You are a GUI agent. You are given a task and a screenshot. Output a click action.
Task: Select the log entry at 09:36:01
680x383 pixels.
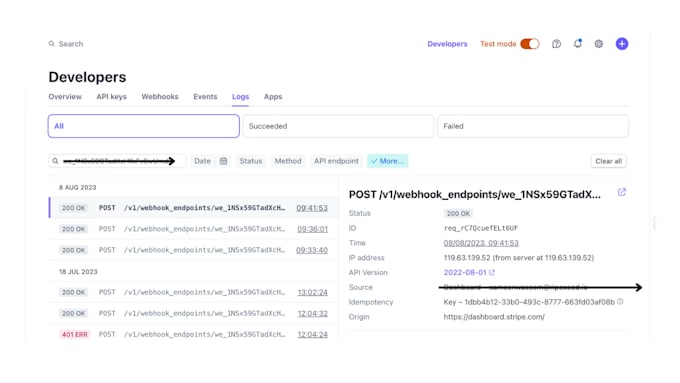[x=193, y=229]
